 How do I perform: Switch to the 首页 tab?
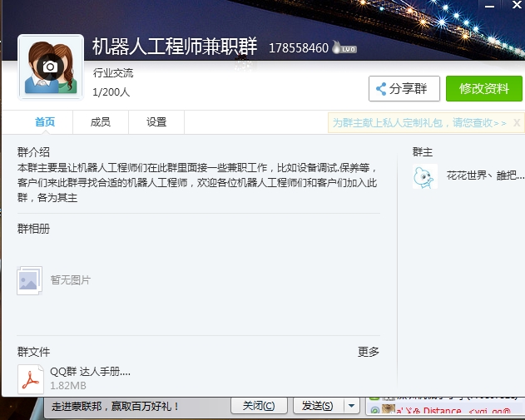(x=45, y=122)
